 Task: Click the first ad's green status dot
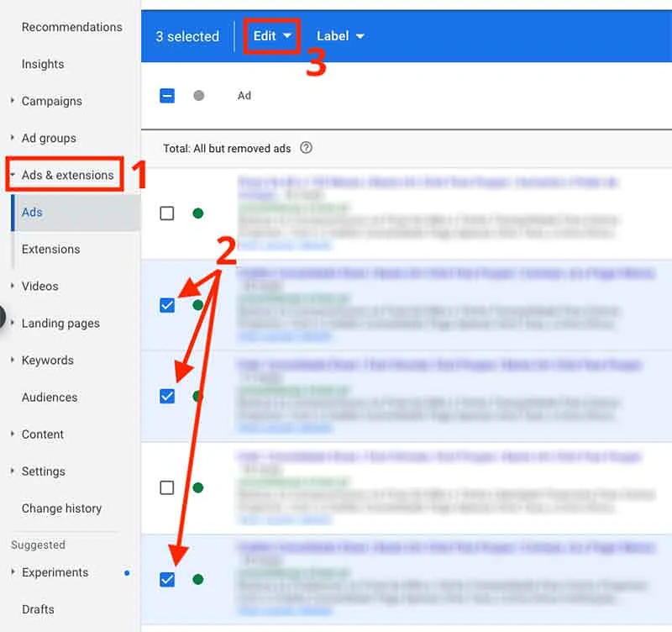(x=198, y=213)
